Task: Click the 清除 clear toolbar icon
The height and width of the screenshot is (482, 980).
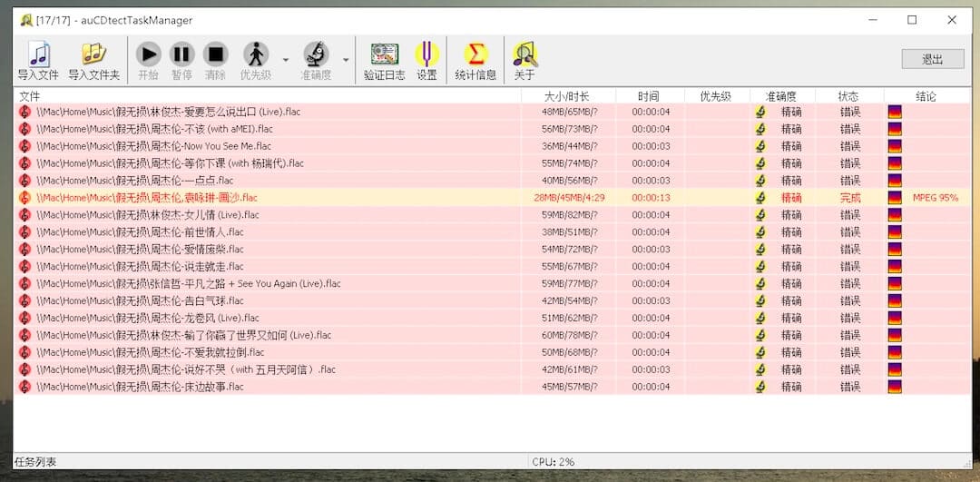Action: point(215,55)
